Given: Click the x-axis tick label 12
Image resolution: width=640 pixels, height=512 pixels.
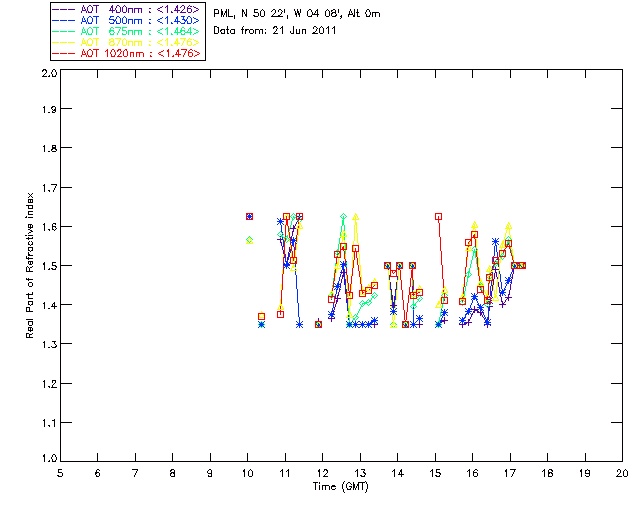Looking at the screenshot, I should point(322,473).
